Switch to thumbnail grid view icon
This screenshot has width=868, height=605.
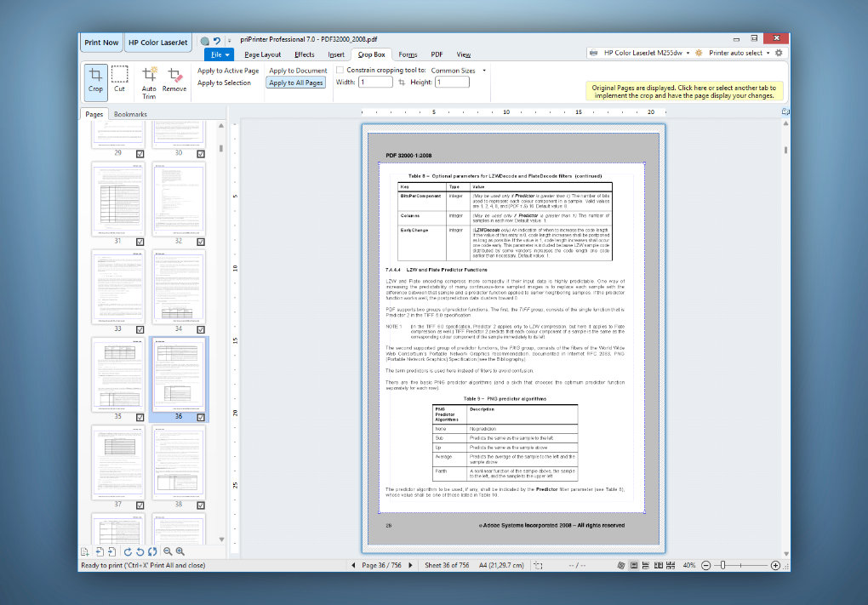(671, 565)
